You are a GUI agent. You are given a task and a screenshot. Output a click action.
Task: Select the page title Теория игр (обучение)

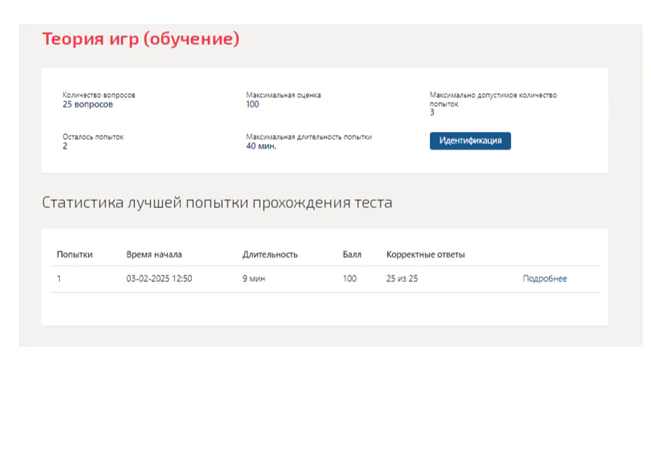click(141, 39)
